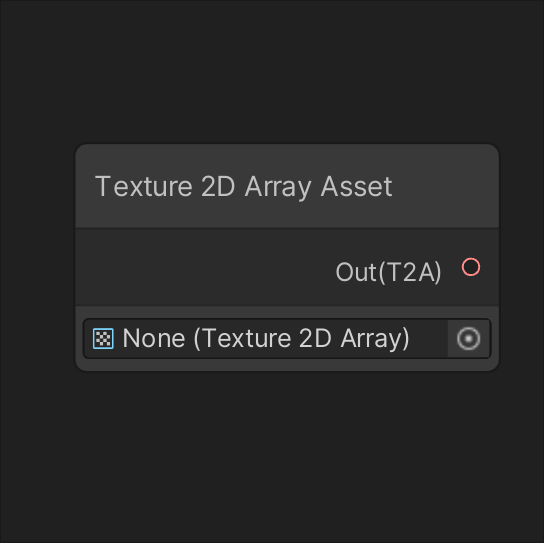Click the word "Asset" in node title
The height and width of the screenshot is (543, 544).
pos(356,187)
